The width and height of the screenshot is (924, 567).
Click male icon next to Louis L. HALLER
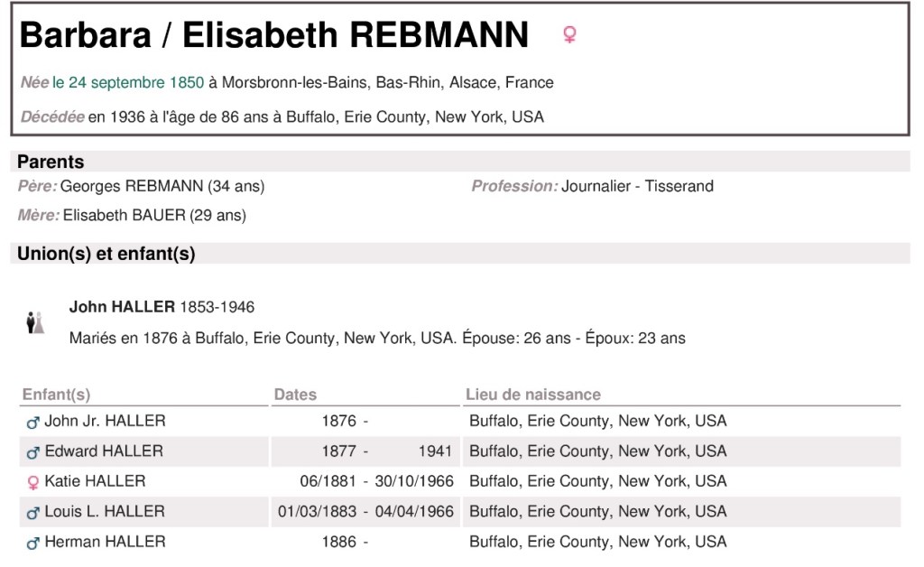[33, 512]
